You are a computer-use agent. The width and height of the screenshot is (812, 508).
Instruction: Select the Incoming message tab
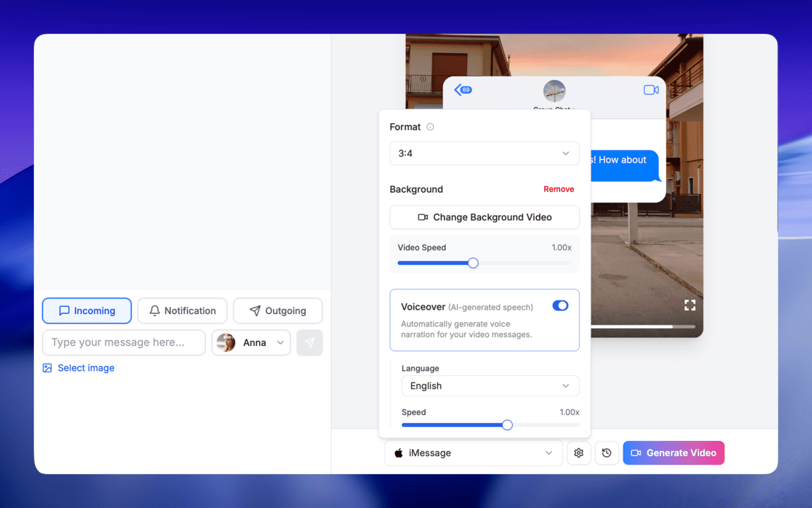(87, 311)
